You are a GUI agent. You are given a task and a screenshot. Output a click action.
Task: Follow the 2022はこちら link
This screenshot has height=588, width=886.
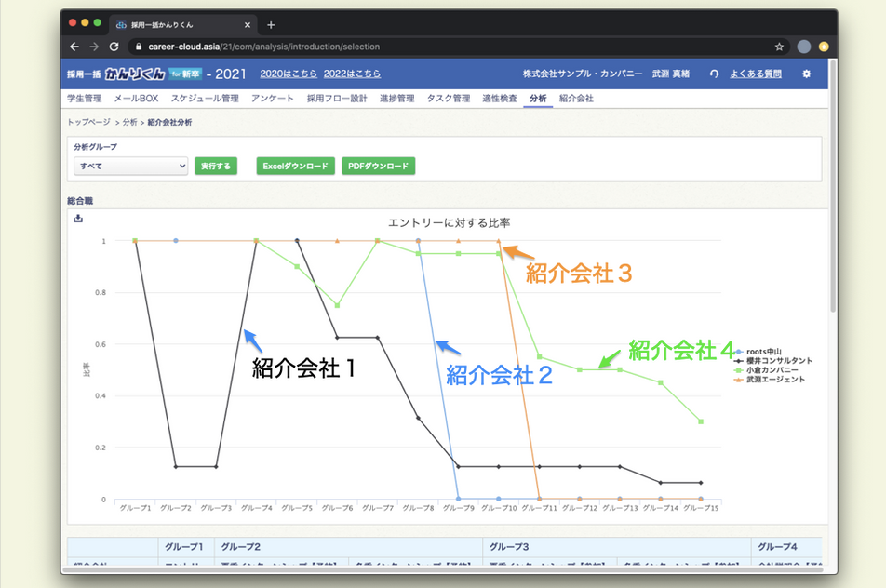(x=354, y=73)
